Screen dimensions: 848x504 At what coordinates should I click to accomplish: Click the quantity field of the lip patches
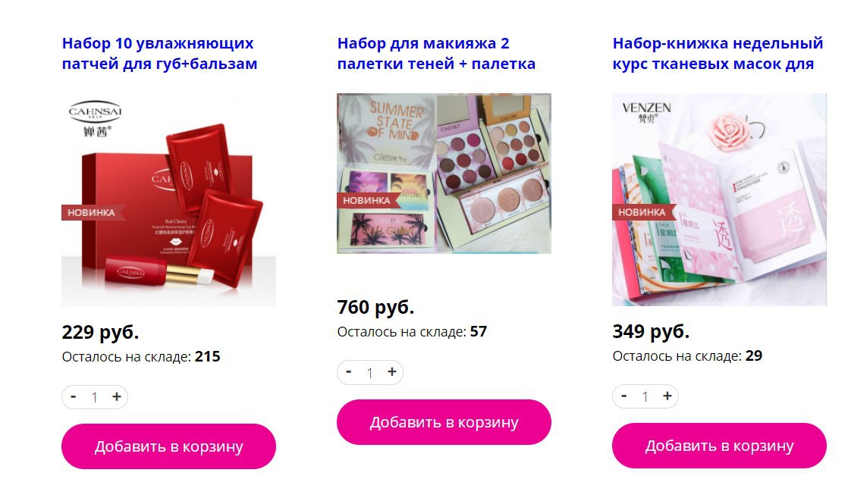(x=95, y=398)
